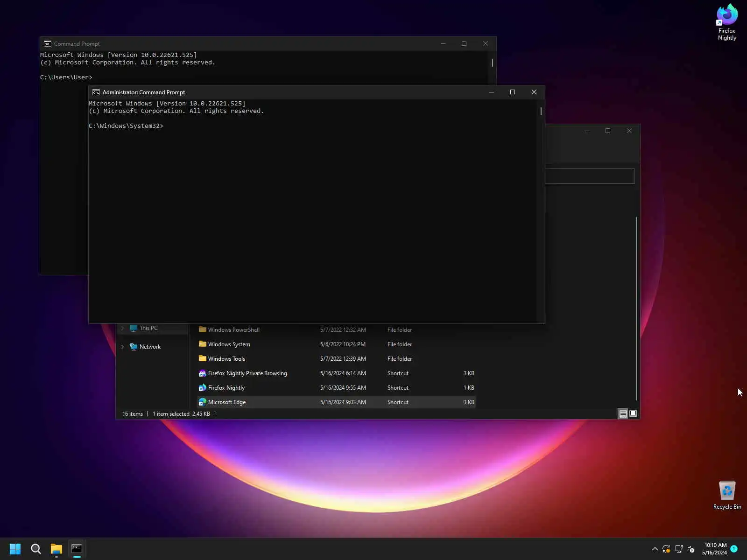Select the Recycle Bin desktop icon
The width and height of the screenshot is (747, 560).
coord(727,495)
